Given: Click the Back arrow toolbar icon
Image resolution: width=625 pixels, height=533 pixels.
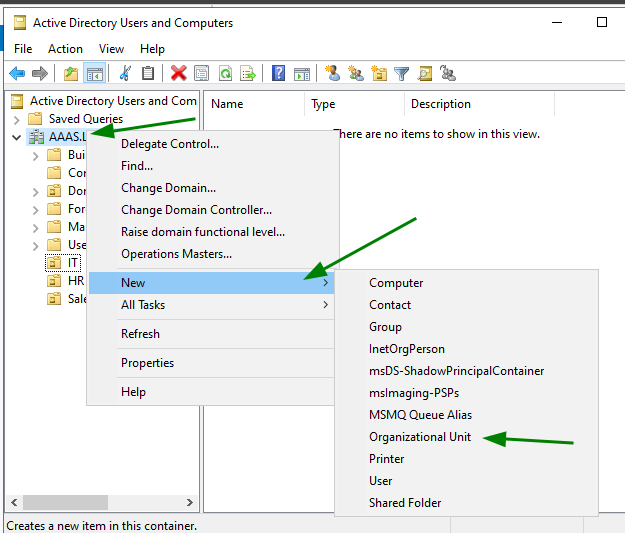Looking at the screenshot, I should click(17, 73).
